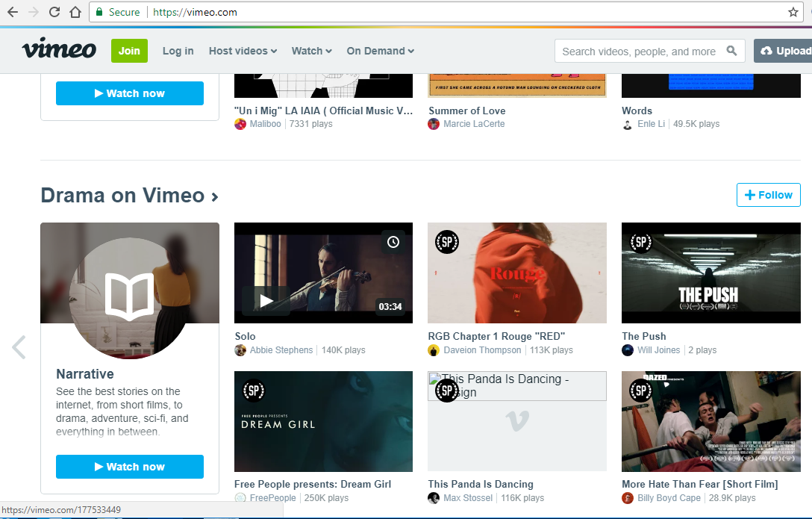Screen dimensions: 812x519
Task: Click the Narrative heading text
Action: (x=85, y=374)
